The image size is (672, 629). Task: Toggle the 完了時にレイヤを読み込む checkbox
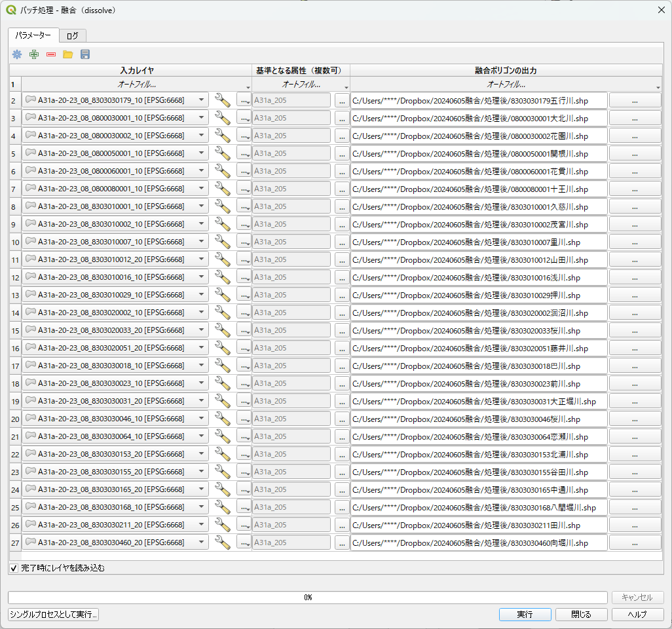tap(14, 568)
